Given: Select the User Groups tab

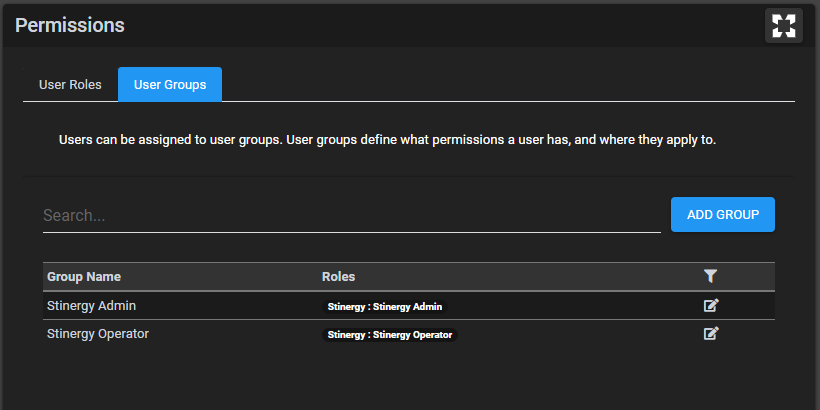Looking at the screenshot, I should [170, 85].
